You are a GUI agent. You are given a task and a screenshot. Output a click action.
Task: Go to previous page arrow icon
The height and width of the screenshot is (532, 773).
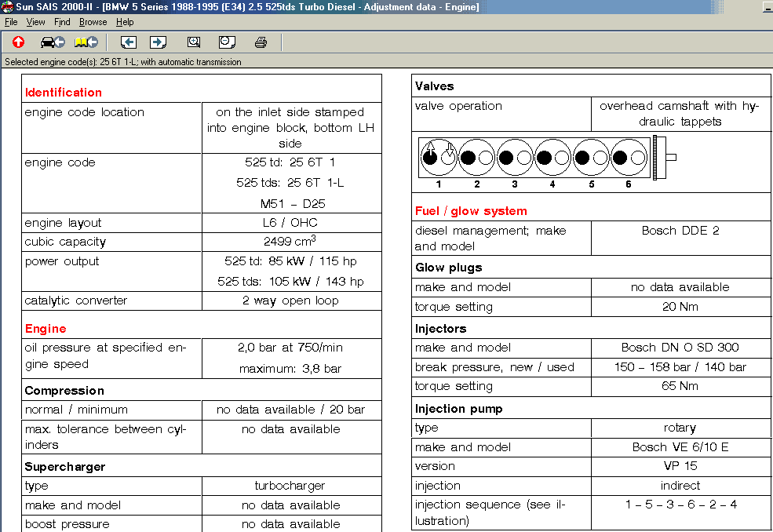(x=129, y=42)
